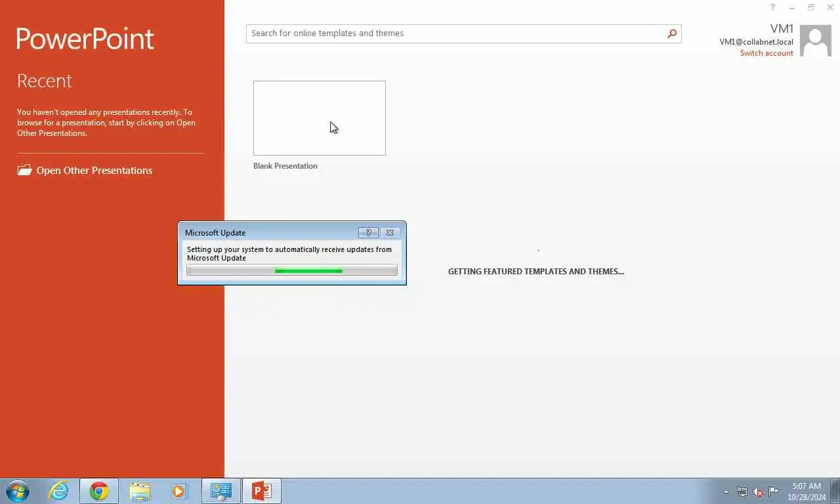Select the Blank Presentation thumbnail
Screen dimensions: 840x504
point(320,118)
